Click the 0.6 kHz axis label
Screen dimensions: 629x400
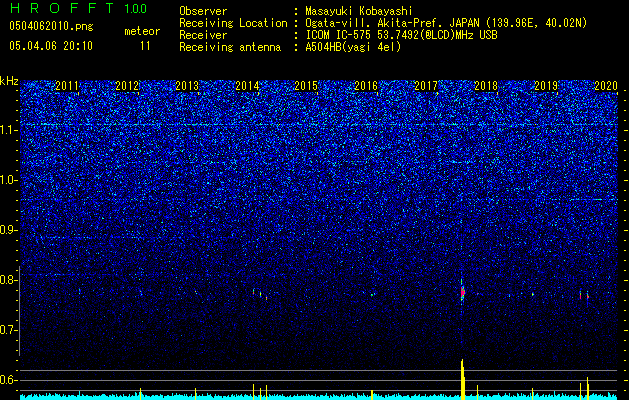pyautogui.click(x=9, y=380)
